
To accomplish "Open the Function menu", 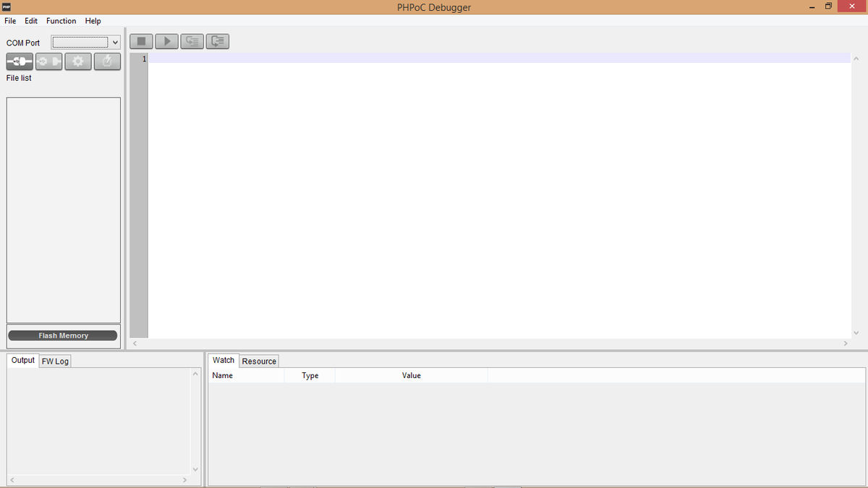I will tap(61, 21).
